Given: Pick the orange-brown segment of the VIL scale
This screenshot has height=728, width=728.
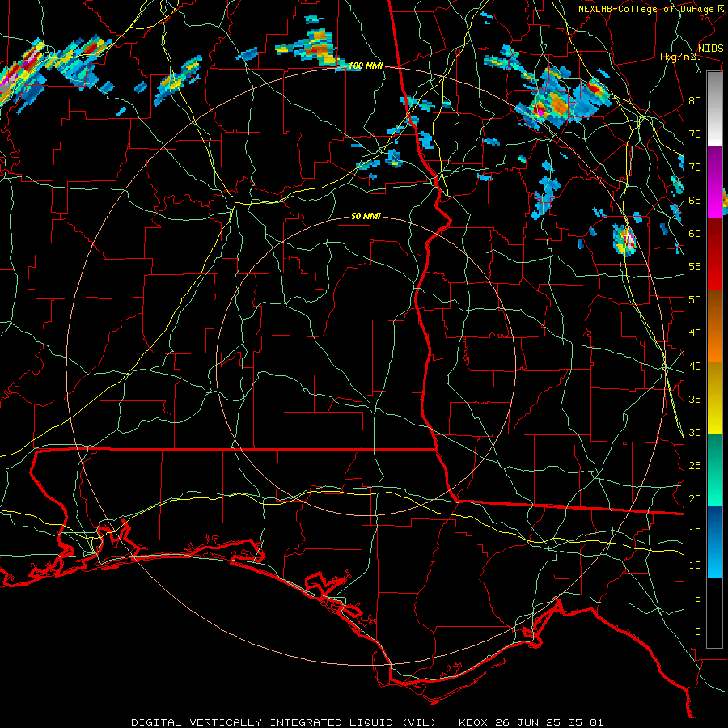Looking at the screenshot, I should [714, 325].
